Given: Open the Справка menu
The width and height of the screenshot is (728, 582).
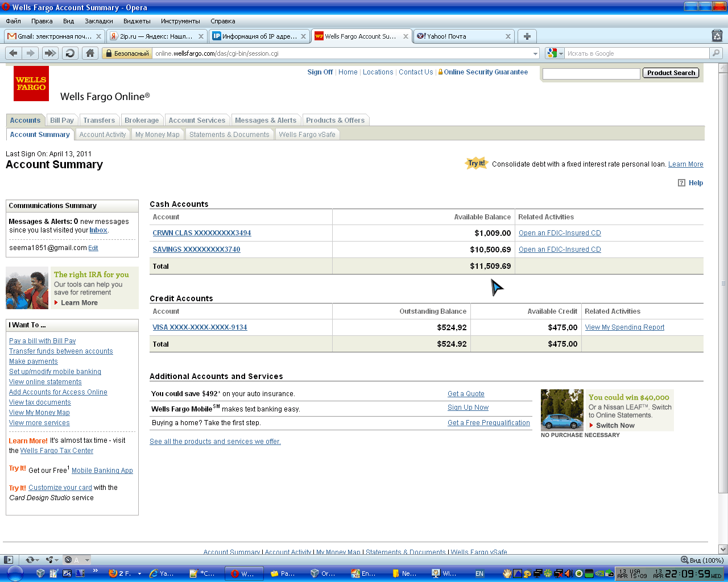Looking at the screenshot, I should [x=223, y=21].
